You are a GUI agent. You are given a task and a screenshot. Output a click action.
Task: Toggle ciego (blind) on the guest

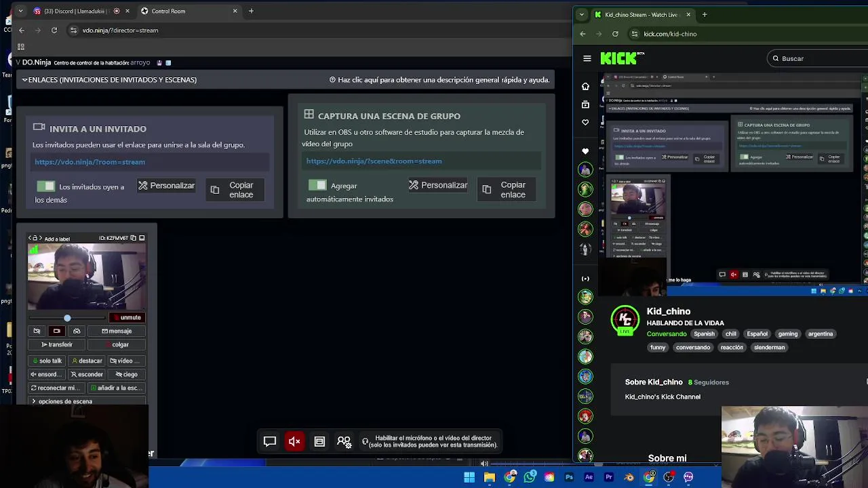click(x=126, y=374)
